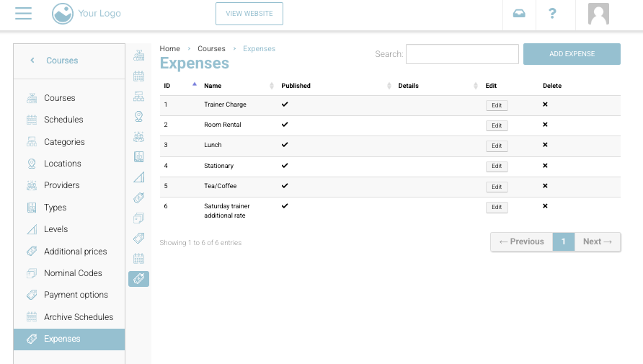Open Schedules in the sidebar menu
643x364 pixels.
pyautogui.click(x=63, y=120)
